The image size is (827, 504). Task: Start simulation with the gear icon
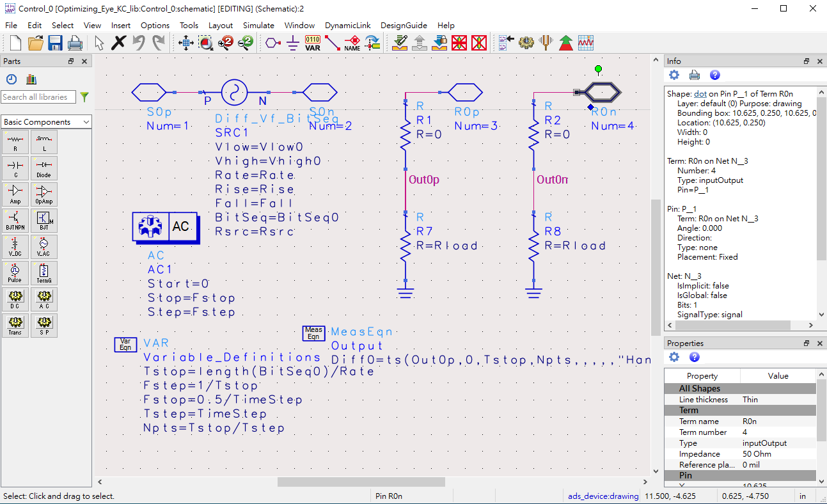526,43
